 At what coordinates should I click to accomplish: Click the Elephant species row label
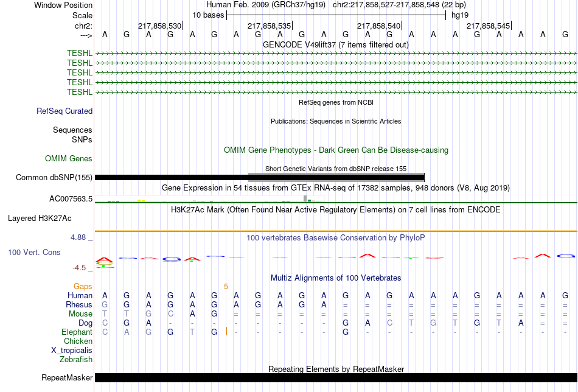click(77, 332)
